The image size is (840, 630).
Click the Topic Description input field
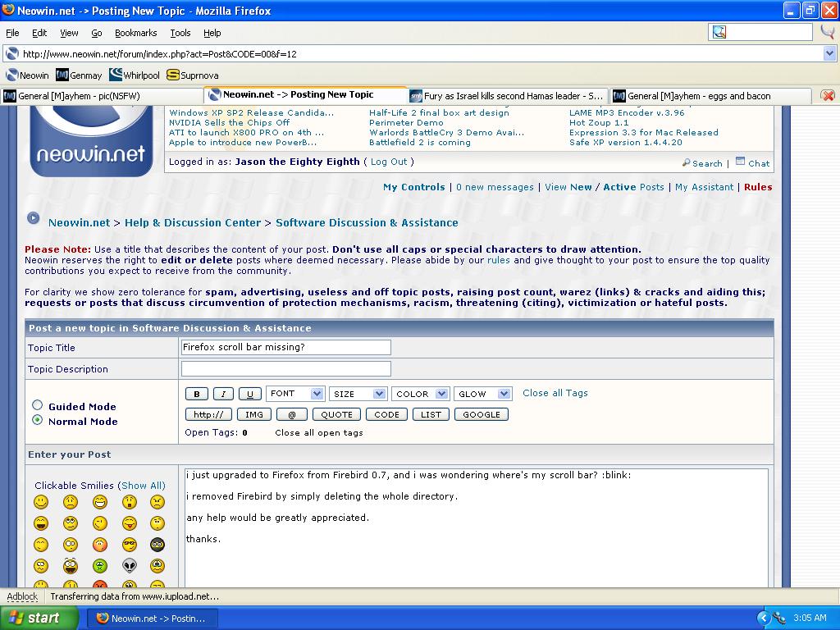pyautogui.click(x=285, y=368)
